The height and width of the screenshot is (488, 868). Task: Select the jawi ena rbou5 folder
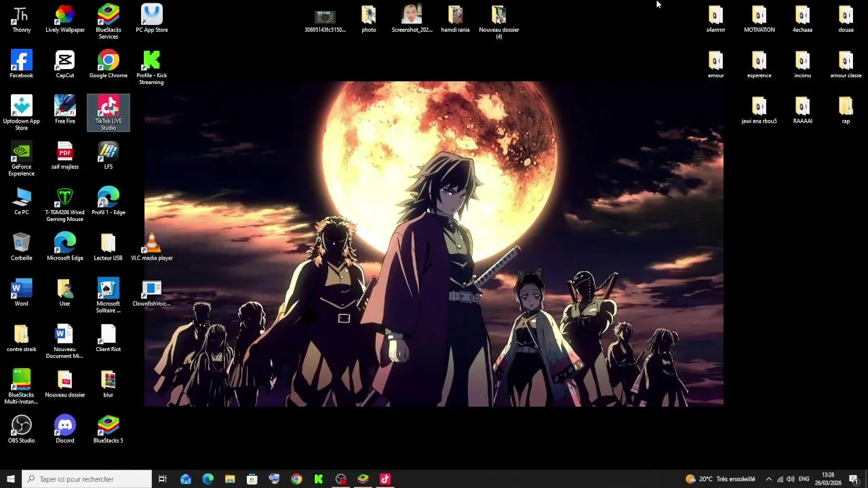pos(759,110)
